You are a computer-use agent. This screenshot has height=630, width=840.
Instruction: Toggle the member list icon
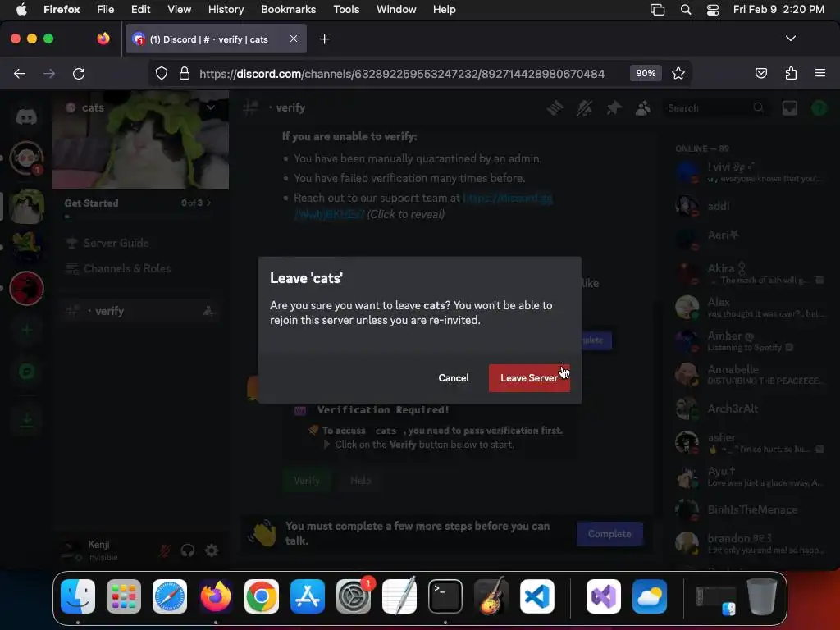[642, 108]
